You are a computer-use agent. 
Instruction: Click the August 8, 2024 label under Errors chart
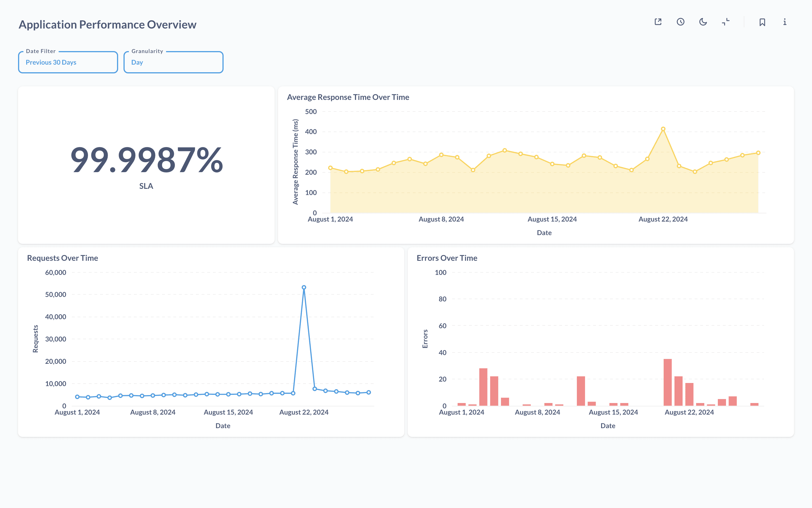point(538,412)
